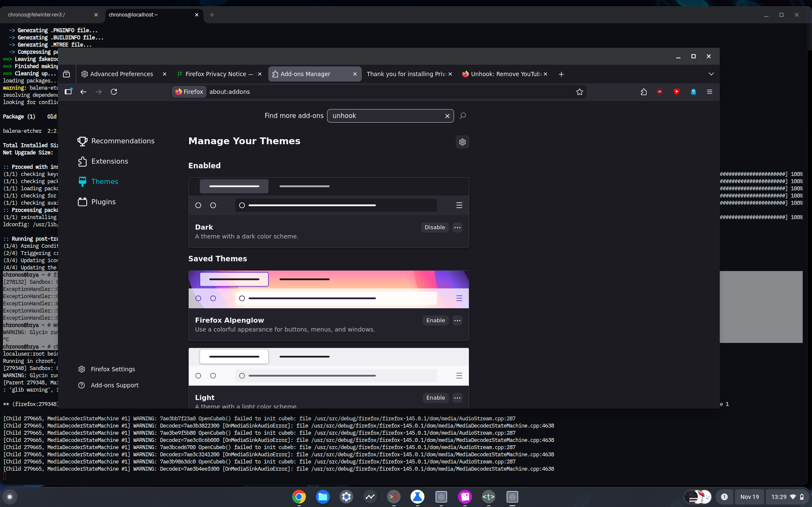Disable the Dark theme

tap(435, 227)
